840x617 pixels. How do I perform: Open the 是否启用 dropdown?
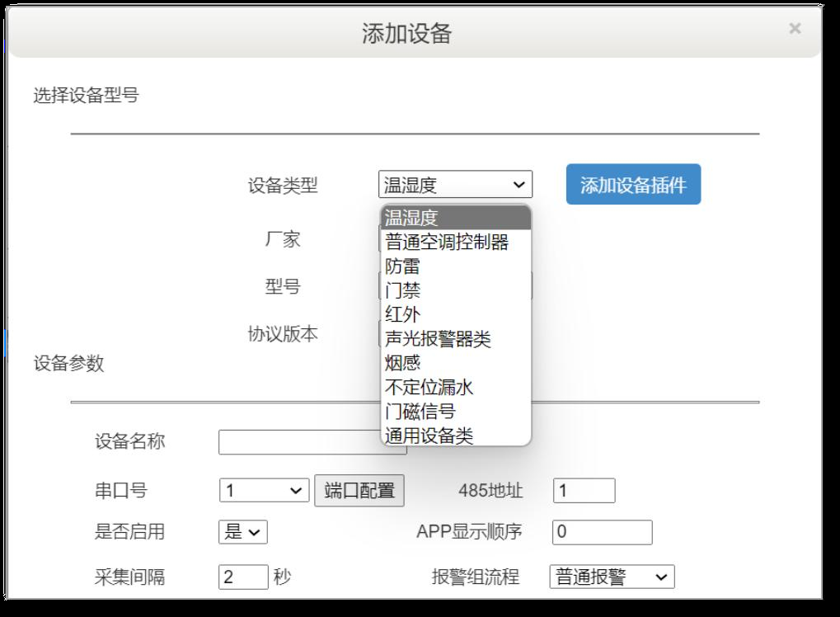point(242,532)
